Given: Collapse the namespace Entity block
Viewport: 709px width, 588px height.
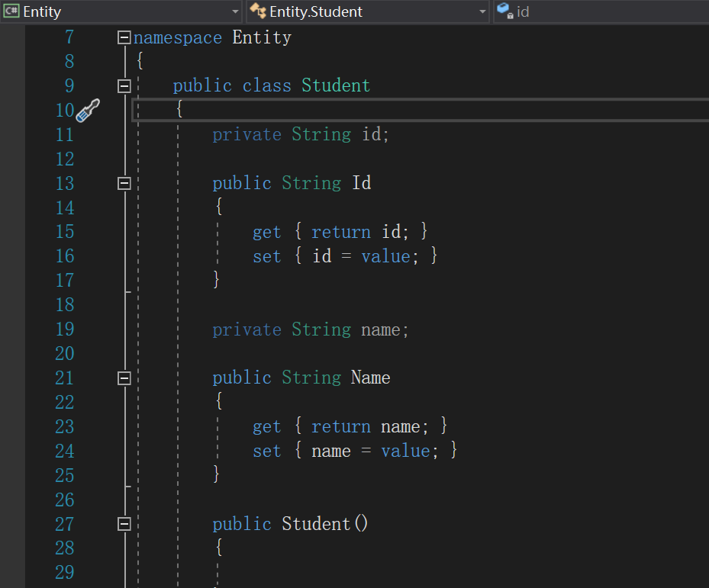Looking at the screenshot, I should pyautogui.click(x=124, y=37).
